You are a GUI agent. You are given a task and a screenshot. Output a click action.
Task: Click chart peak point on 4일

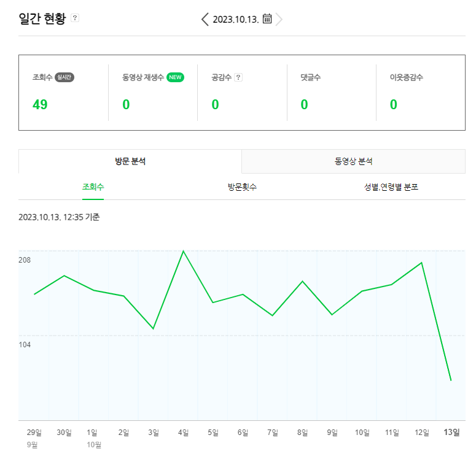183,251
